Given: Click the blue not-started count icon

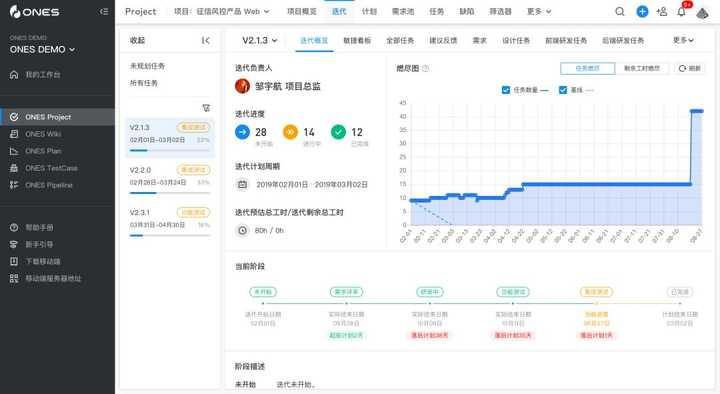Looking at the screenshot, I should click(242, 132).
